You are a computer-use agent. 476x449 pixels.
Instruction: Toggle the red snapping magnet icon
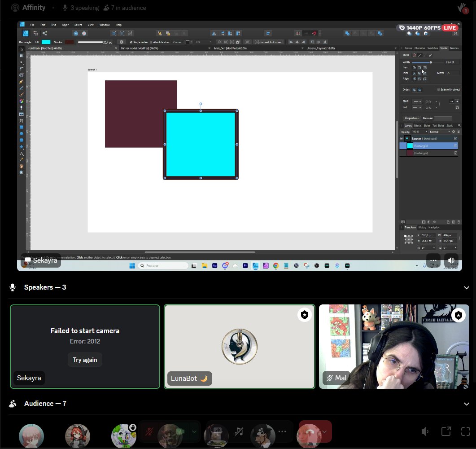314,33
